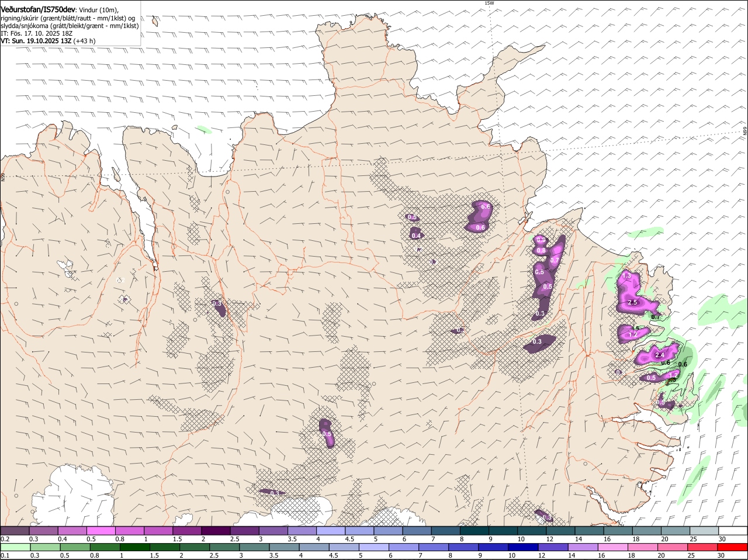This screenshot has width=748, height=560.
Task: Click the light pink 16–18 rain legend swatch
Action: click(613, 547)
